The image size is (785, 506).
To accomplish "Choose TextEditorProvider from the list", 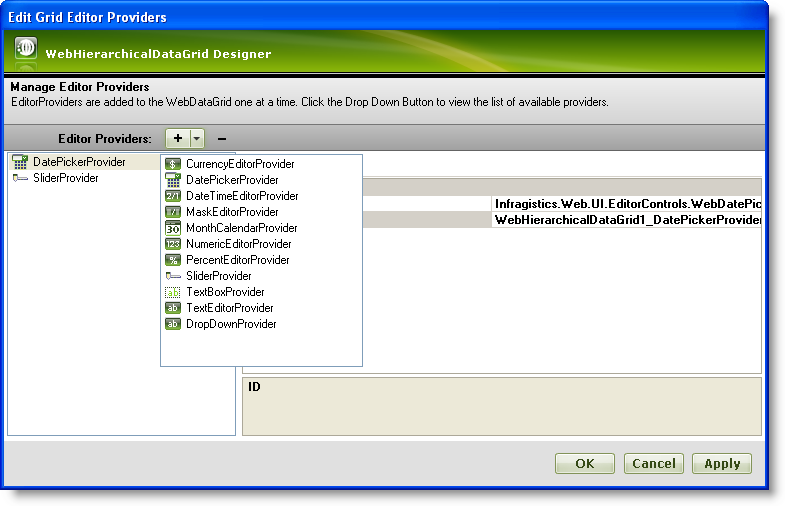I will [230, 308].
